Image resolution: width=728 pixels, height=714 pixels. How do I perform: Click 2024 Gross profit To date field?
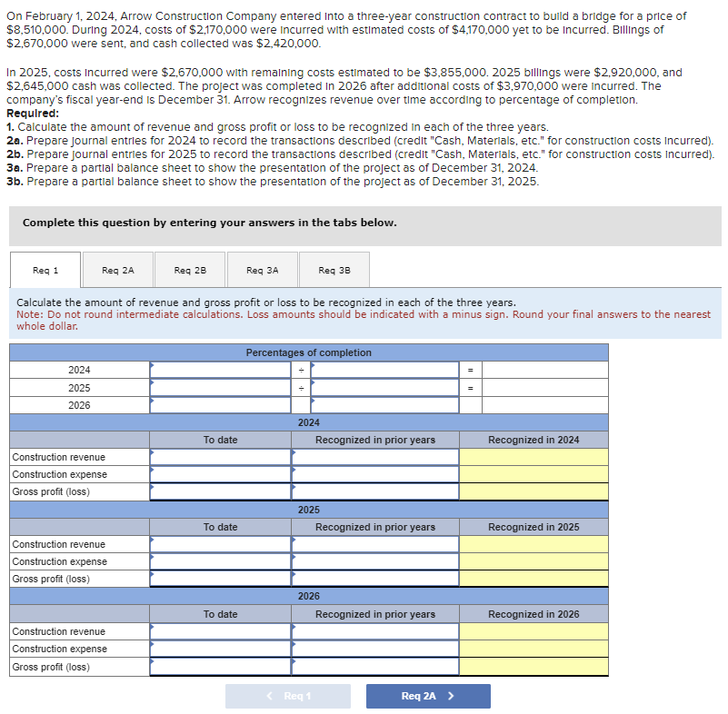tap(220, 491)
